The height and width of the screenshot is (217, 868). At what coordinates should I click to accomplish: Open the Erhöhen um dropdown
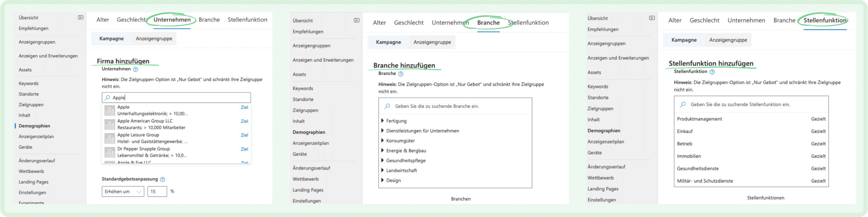point(123,192)
